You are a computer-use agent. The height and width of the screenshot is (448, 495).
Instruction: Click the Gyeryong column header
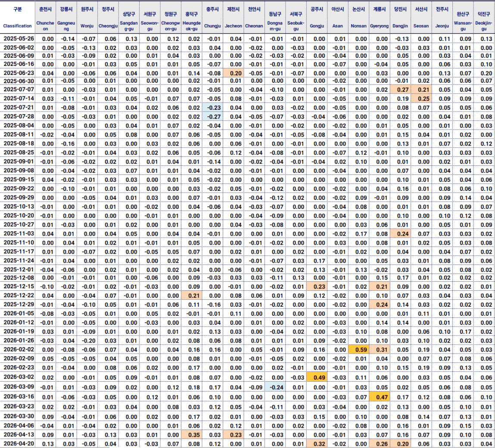[x=379, y=26]
